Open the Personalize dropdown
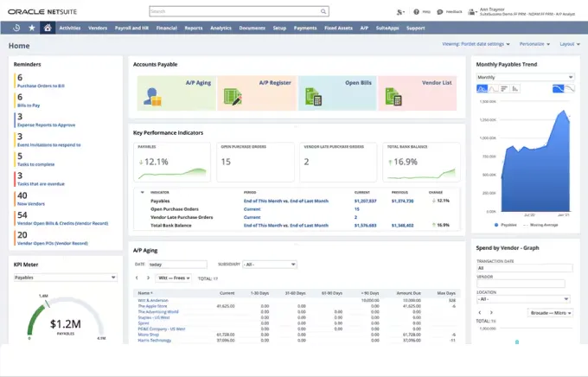The height and width of the screenshot is (377, 588). 534,43
